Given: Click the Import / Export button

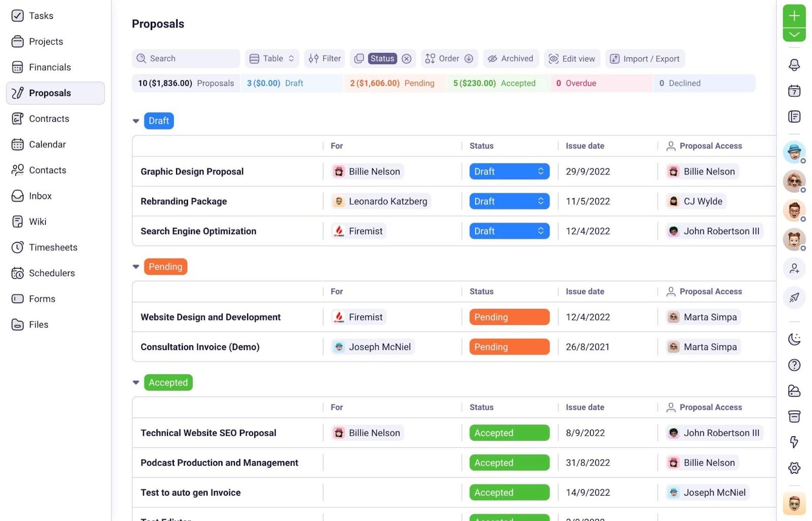Looking at the screenshot, I should pyautogui.click(x=645, y=59).
